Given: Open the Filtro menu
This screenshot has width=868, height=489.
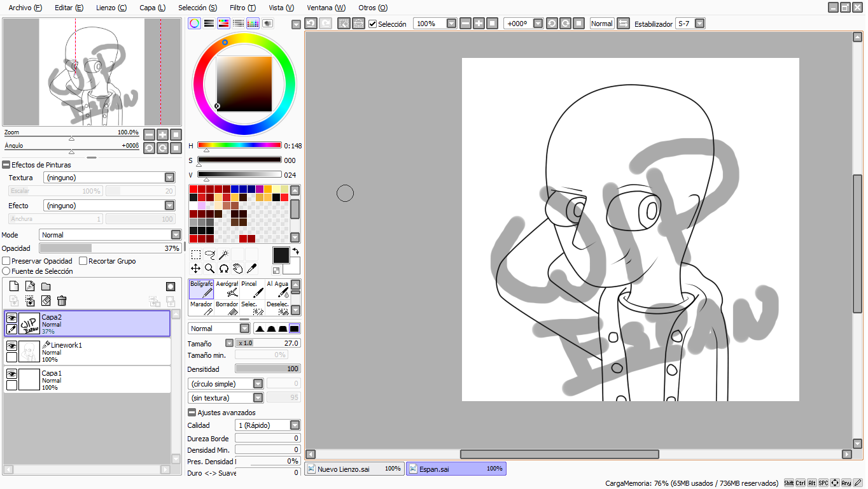Looking at the screenshot, I should (242, 8).
